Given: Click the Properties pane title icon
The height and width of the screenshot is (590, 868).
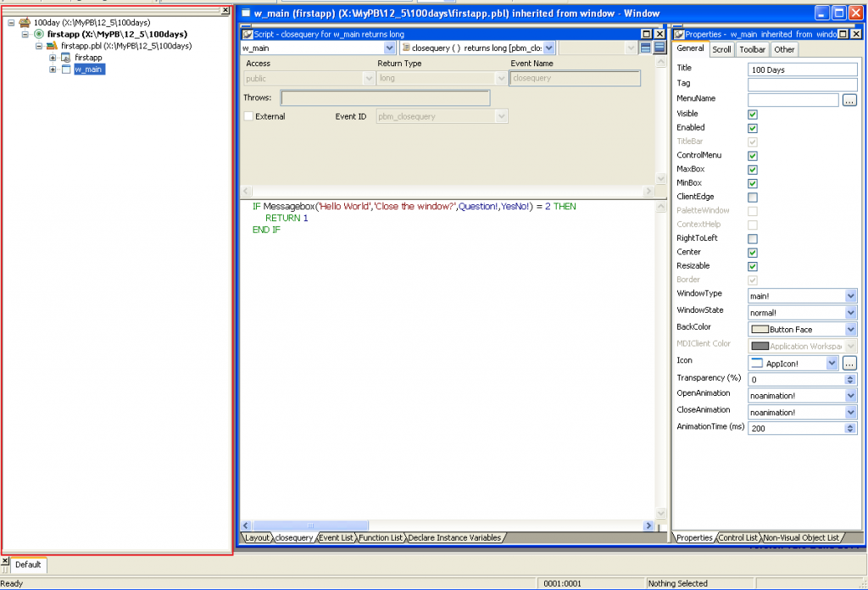Looking at the screenshot, I should 679,34.
